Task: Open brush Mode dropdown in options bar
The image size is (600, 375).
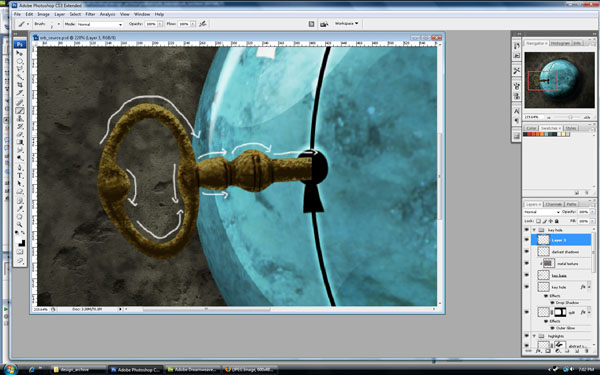Action: 99,24
